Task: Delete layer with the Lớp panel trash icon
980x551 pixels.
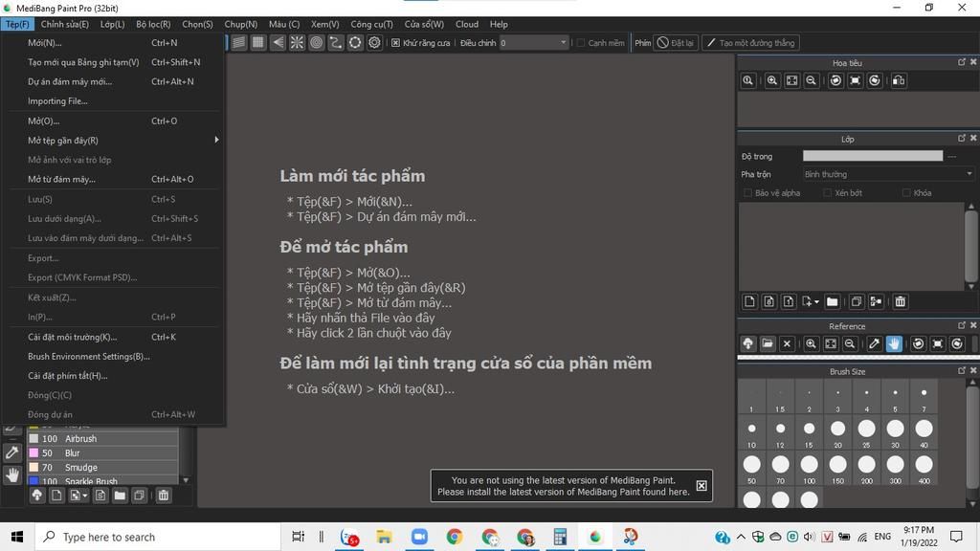Action: [900, 301]
